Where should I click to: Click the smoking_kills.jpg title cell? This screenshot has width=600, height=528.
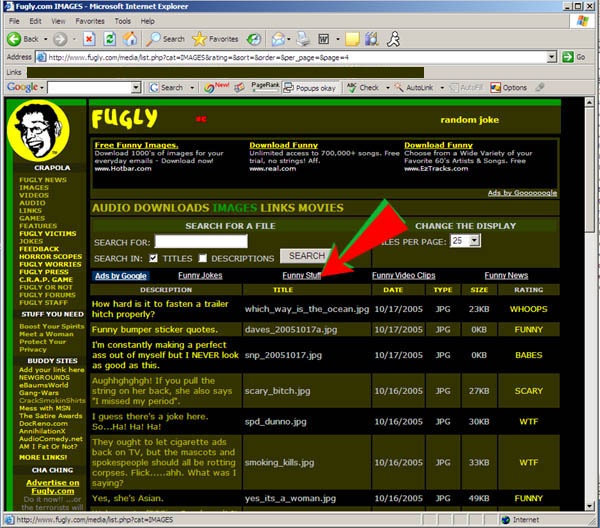point(307,462)
